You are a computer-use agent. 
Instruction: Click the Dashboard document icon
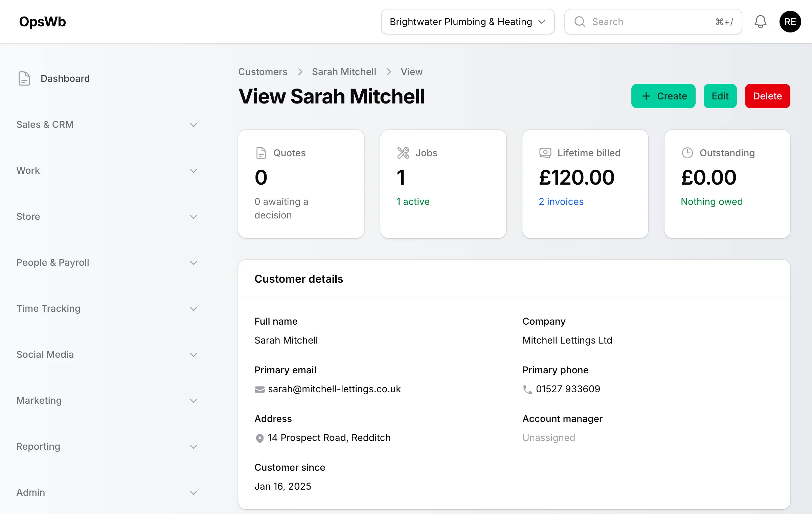pos(24,78)
